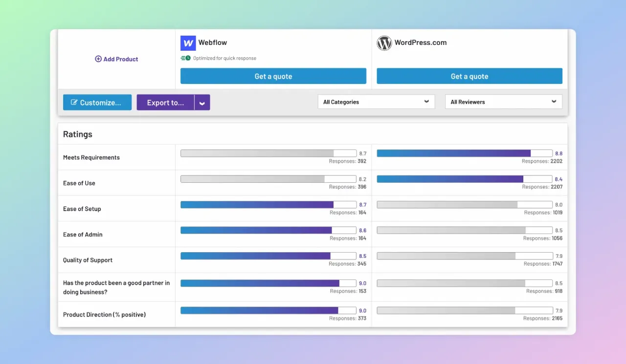
Task: Click Get a quote for WordPress.com
Action: [469, 76]
